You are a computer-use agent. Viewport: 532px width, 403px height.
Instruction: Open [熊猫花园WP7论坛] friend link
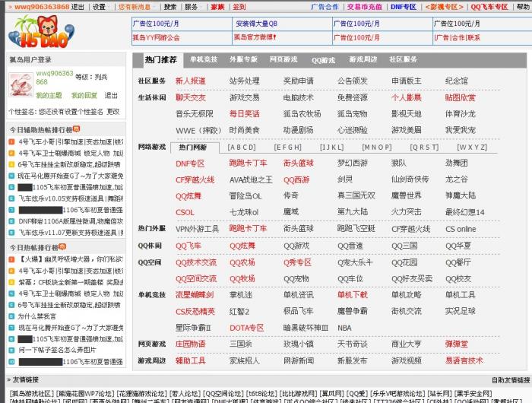pyautogui.click(x=85, y=394)
